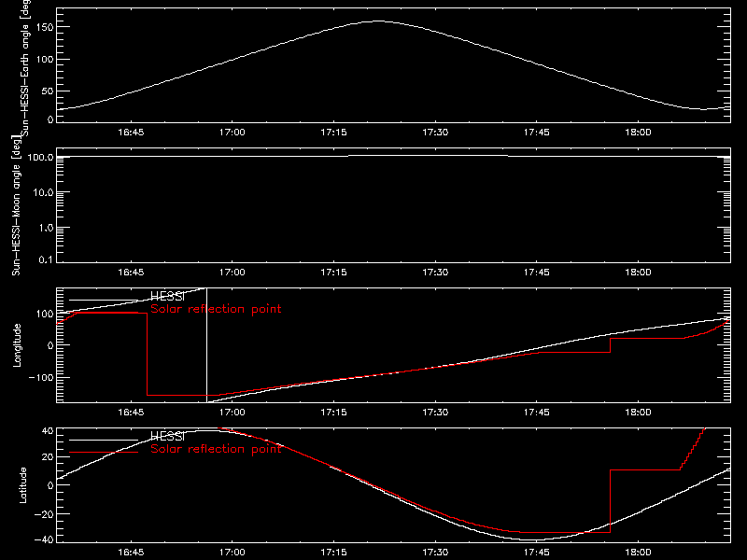Viewport: 747px width, 560px height.
Task: Click the 100 tick on Sun-HESSI-Earth angle axis
Action: click(47, 60)
